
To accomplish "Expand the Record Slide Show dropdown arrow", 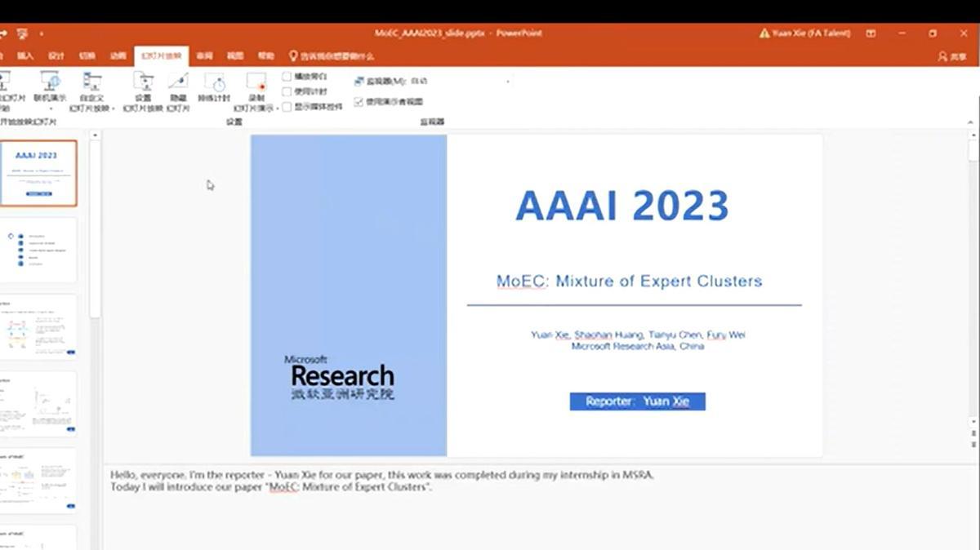I will 278,108.
